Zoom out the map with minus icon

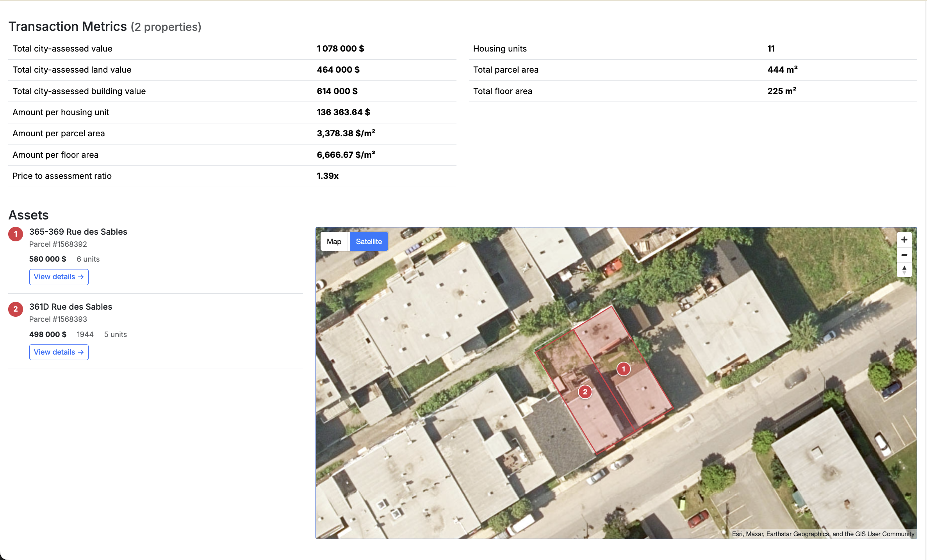[904, 255]
